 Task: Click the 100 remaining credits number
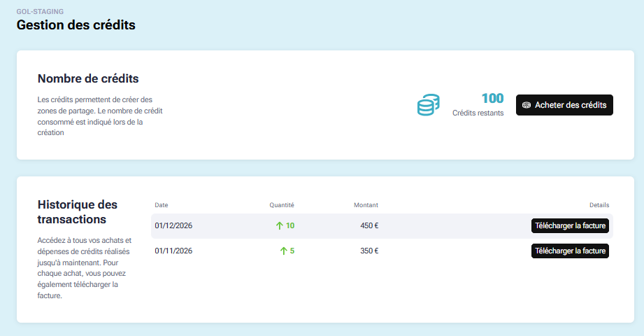coord(492,98)
